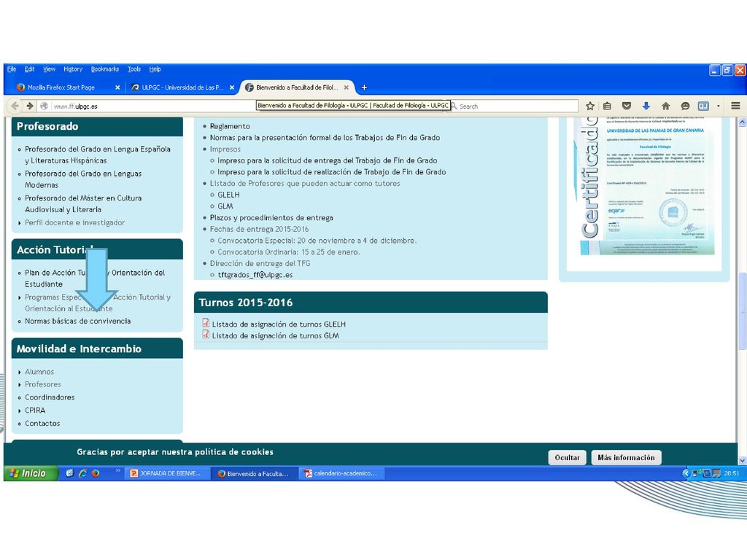Viewport: 747px width, 560px height.
Task: Open Windows Inicio start button
Action: tap(31, 472)
